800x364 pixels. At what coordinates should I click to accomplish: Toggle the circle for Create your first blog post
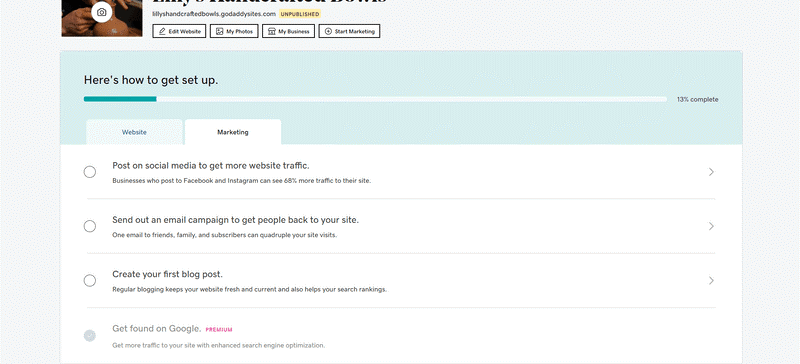pyautogui.click(x=90, y=281)
